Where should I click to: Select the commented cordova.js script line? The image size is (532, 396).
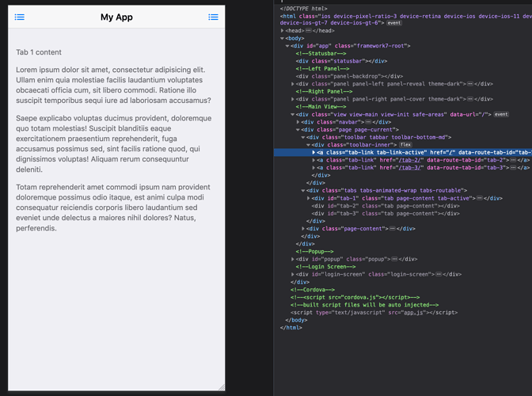tap(355, 297)
